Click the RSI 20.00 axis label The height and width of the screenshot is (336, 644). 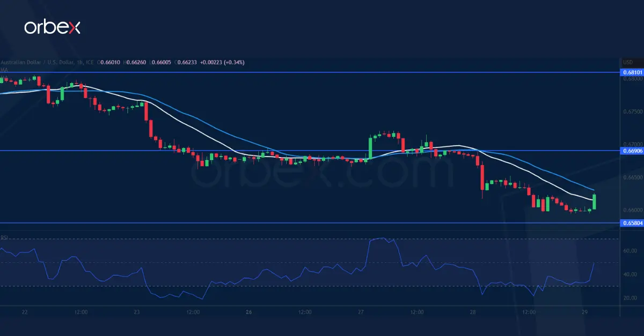[x=630, y=298]
